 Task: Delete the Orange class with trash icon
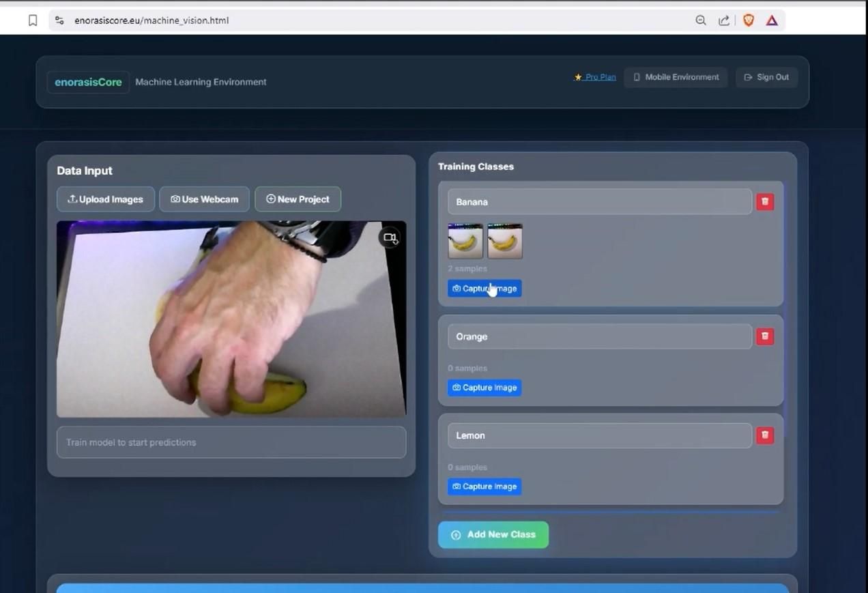(x=765, y=336)
